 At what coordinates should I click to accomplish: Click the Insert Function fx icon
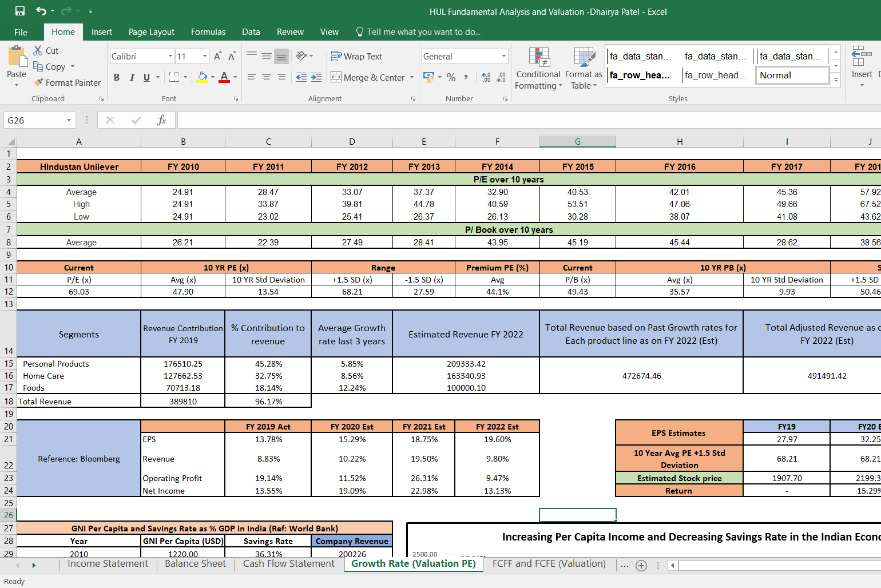pos(161,120)
